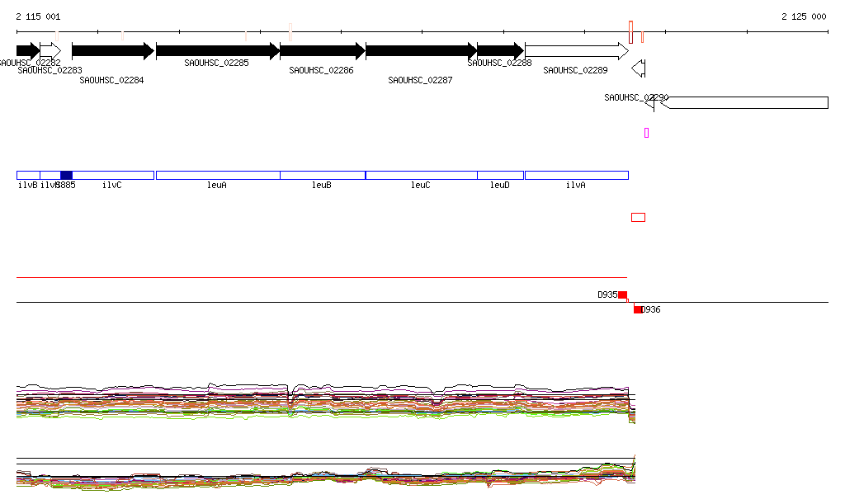Select pale marker above SAOUHSC_02286 arrow start
Image resolution: width=845 pixels, height=504 pixels.
(x=290, y=32)
